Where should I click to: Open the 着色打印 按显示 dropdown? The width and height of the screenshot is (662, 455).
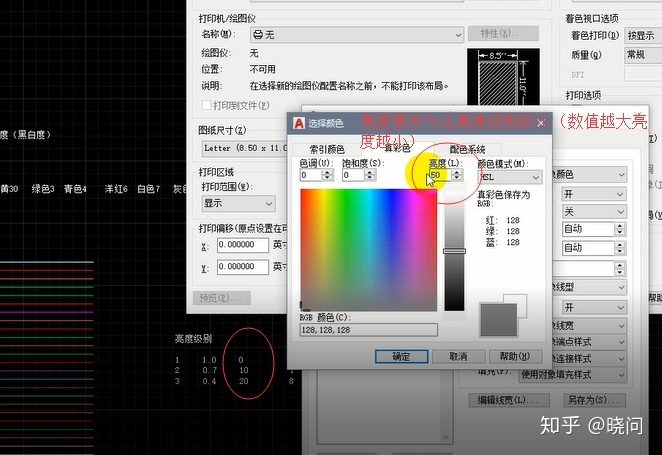click(643, 36)
